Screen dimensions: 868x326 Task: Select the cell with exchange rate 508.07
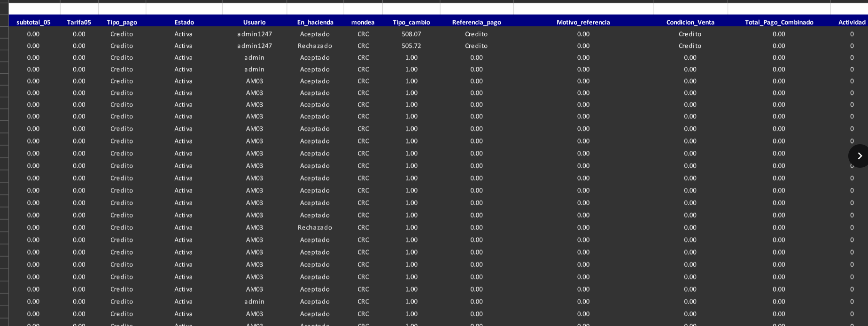tap(411, 34)
